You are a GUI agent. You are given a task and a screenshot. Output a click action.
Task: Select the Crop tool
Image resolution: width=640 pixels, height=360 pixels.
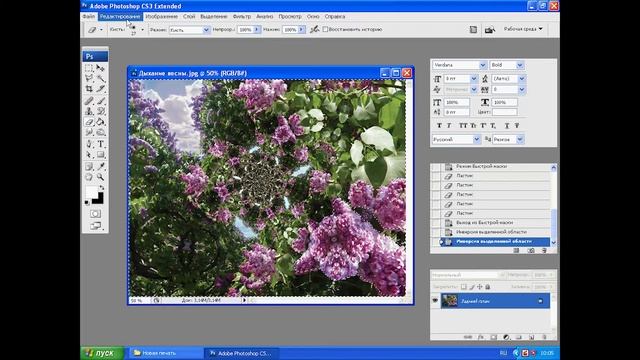(89, 89)
